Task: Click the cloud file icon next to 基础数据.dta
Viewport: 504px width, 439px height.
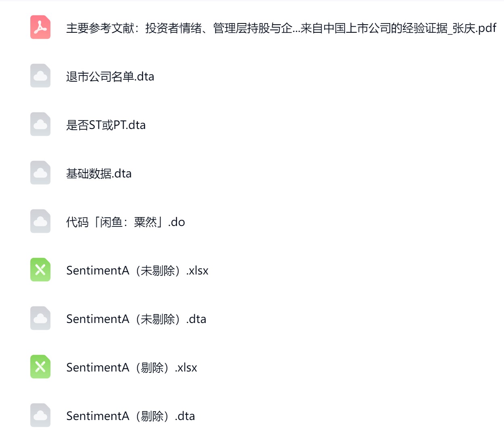Action: [40, 173]
